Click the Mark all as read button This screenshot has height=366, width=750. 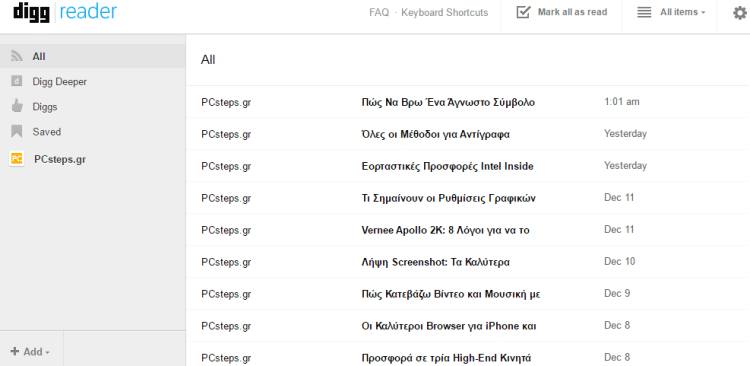click(x=562, y=12)
